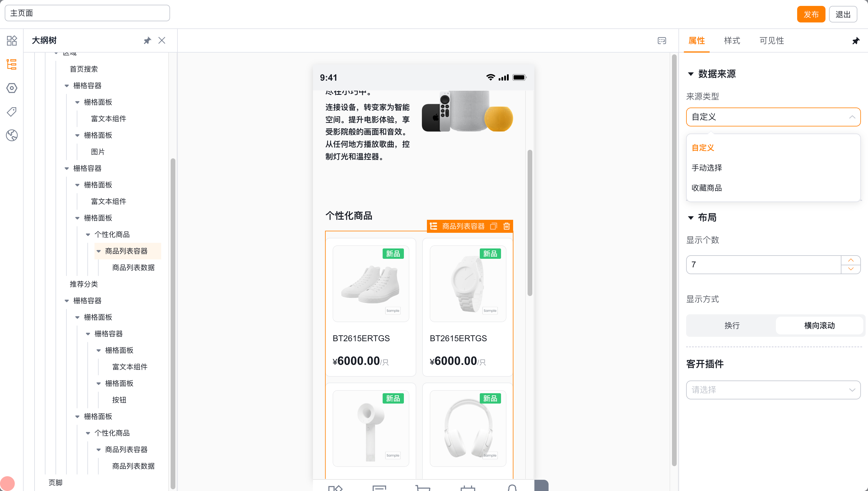Image resolution: width=868 pixels, height=491 pixels.
Task: Select the outline tree icon in left sidebar
Action: [12, 64]
